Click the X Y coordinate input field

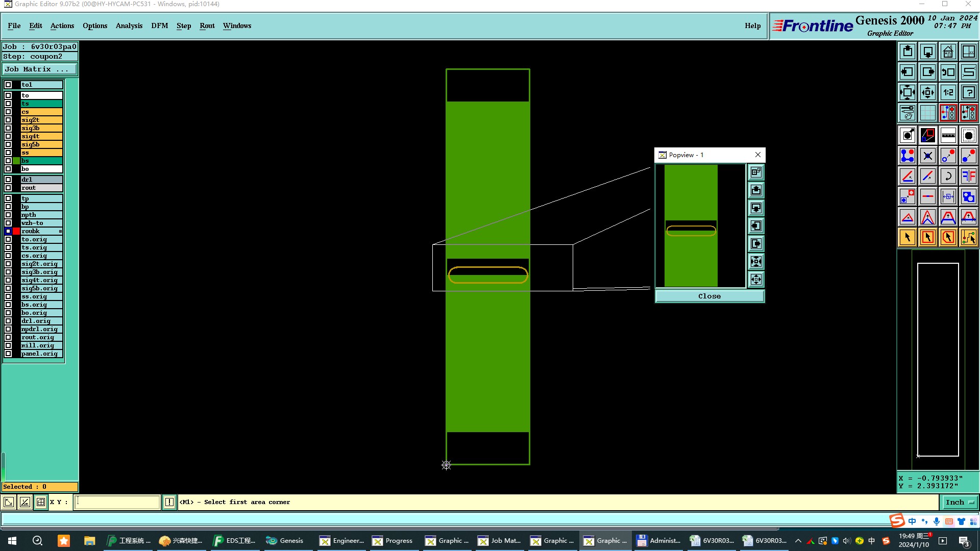tap(117, 502)
